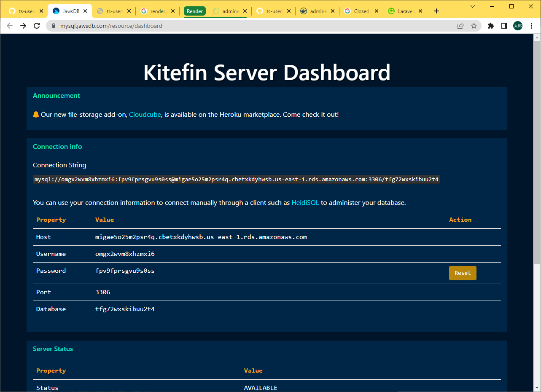Click the scrollbar up arrow
This screenshot has height=392, width=541.
point(537,37)
